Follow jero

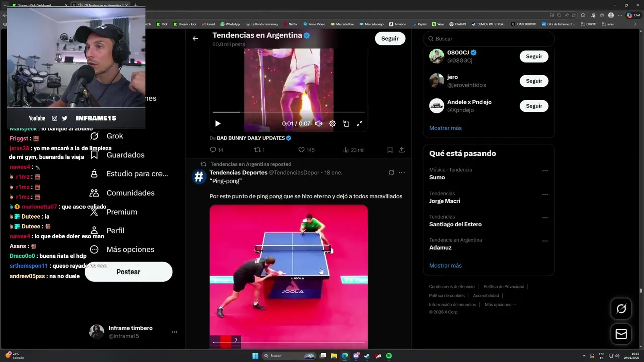tap(534, 81)
